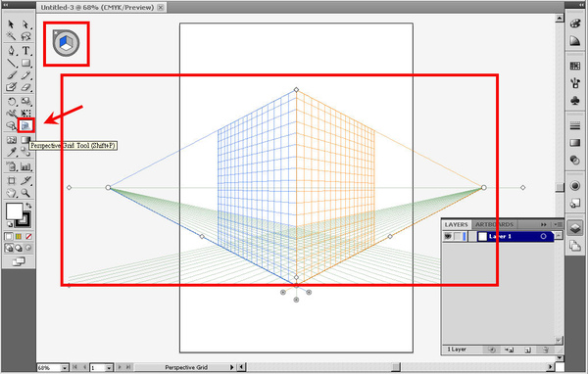Select the Paintbrush tool
Screen dimensions: 588x374
[11, 75]
